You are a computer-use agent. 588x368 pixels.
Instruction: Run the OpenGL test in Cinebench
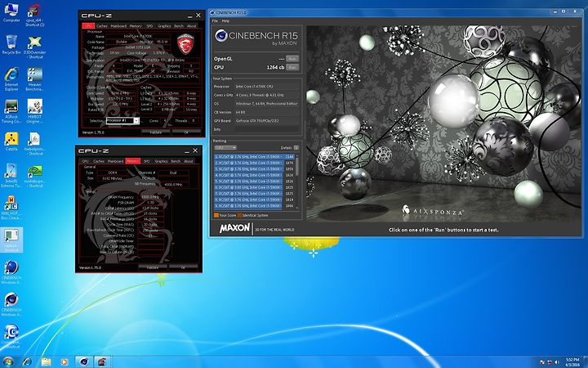[292, 59]
